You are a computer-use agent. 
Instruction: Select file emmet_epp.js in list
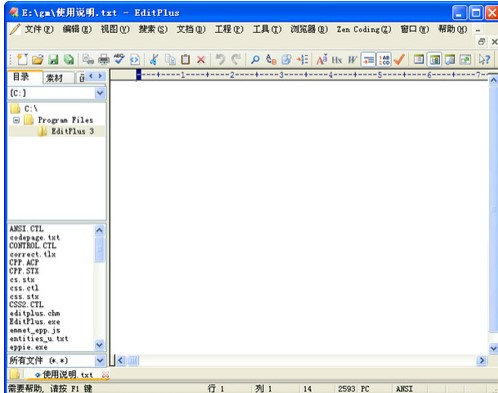(35, 330)
